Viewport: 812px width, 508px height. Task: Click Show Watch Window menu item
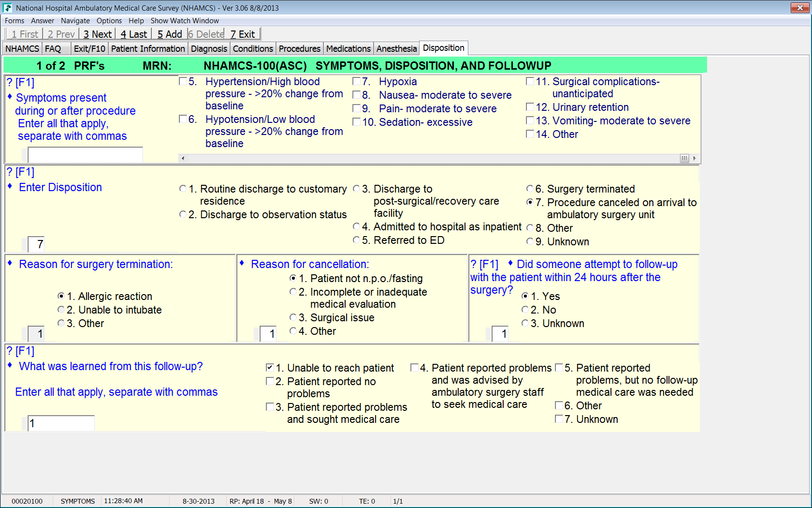(x=185, y=21)
